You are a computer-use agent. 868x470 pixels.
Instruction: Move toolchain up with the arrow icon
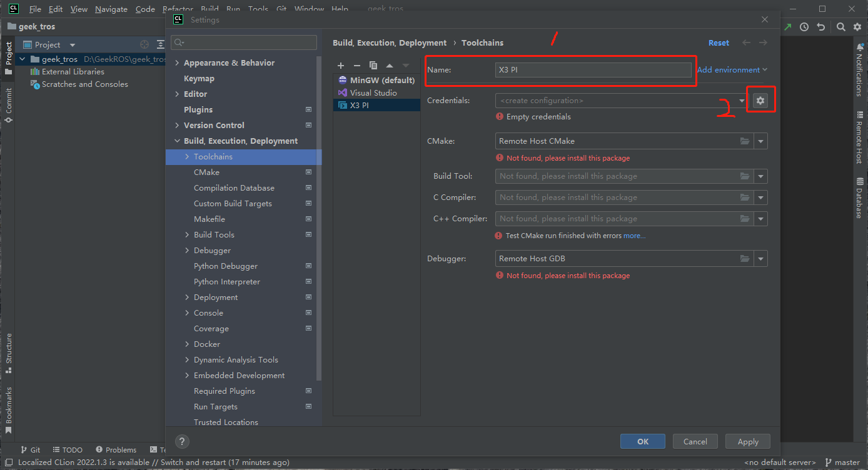(x=390, y=66)
